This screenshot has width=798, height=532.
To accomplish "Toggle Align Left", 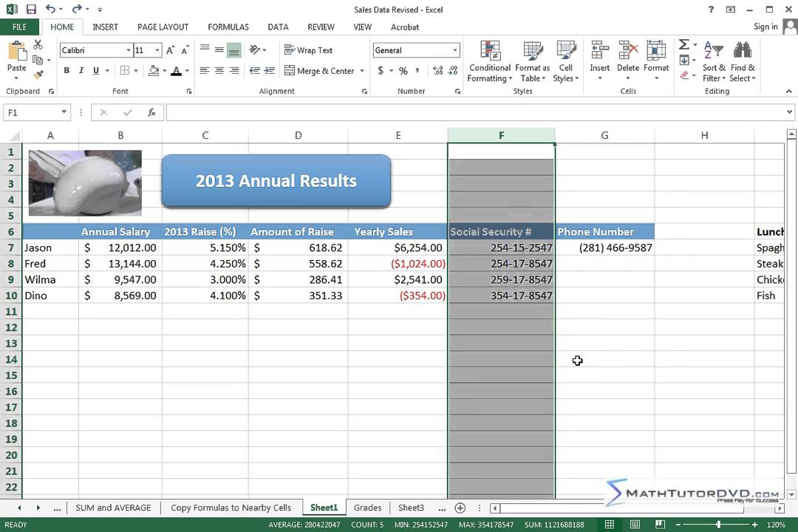I will [x=205, y=71].
